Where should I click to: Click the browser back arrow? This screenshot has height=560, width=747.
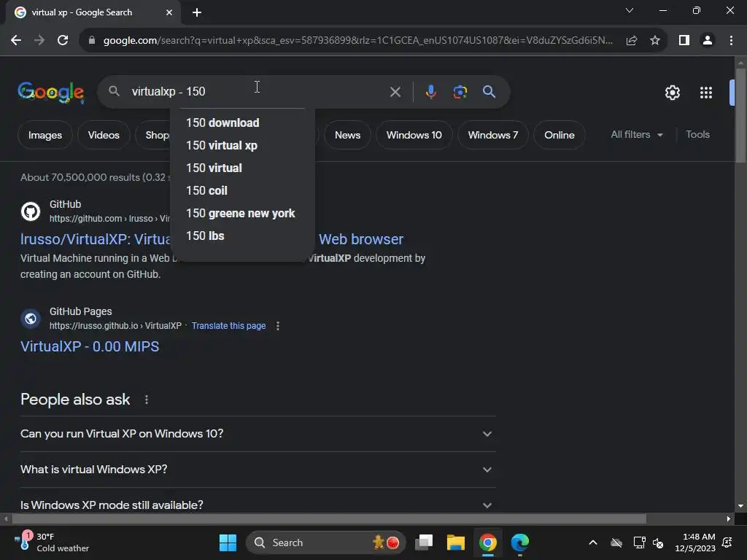tap(16, 41)
